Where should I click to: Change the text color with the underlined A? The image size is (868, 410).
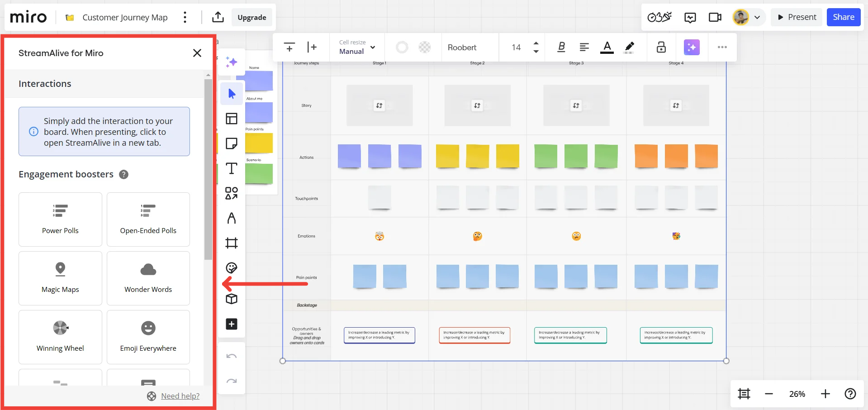[x=607, y=47]
